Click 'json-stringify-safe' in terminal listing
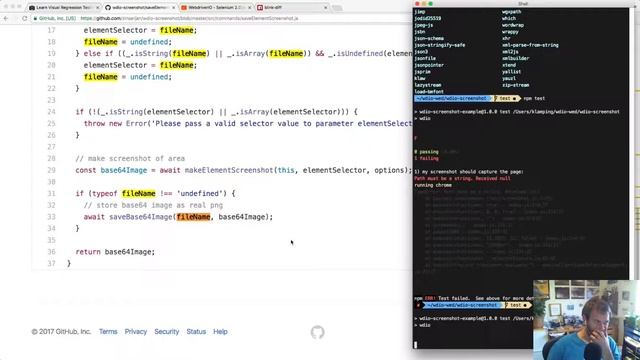Viewport: 640px width, 360px height. coord(440,45)
